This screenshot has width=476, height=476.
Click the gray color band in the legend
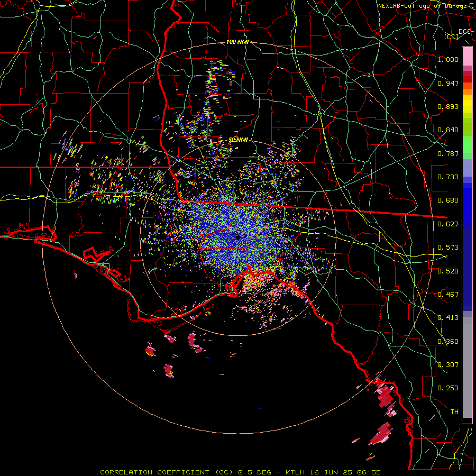[467, 368]
